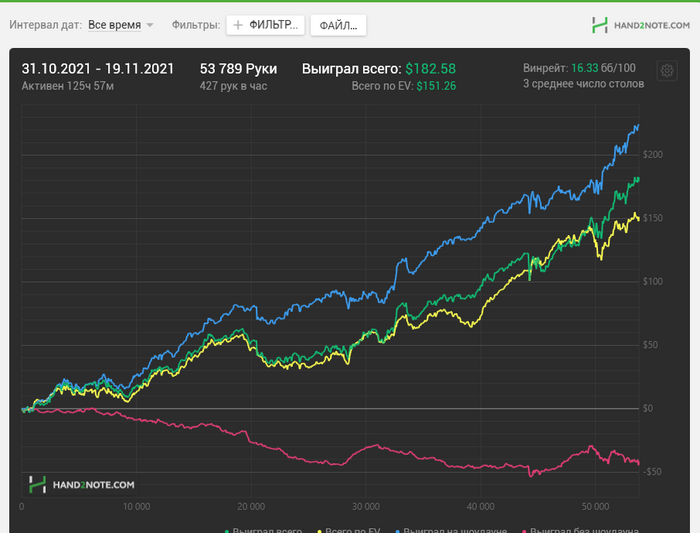Click the $200 y-axis label
The height and width of the screenshot is (533, 700).
coord(653,154)
